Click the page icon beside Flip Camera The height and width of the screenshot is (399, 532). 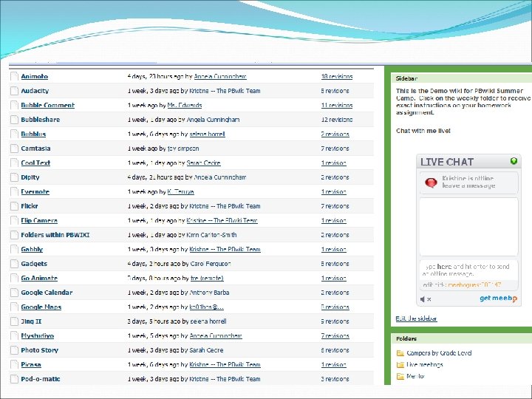pyautogui.click(x=14, y=220)
